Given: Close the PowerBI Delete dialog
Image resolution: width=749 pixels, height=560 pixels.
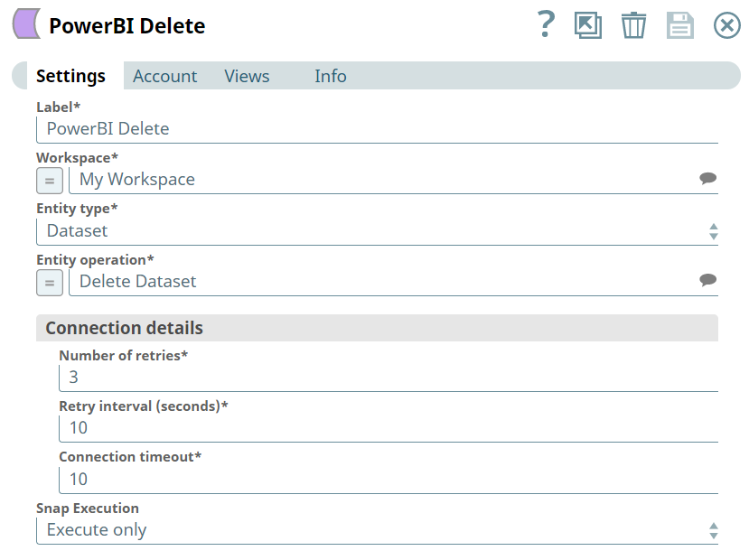Looking at the screenshot, I should pos(727,25).
